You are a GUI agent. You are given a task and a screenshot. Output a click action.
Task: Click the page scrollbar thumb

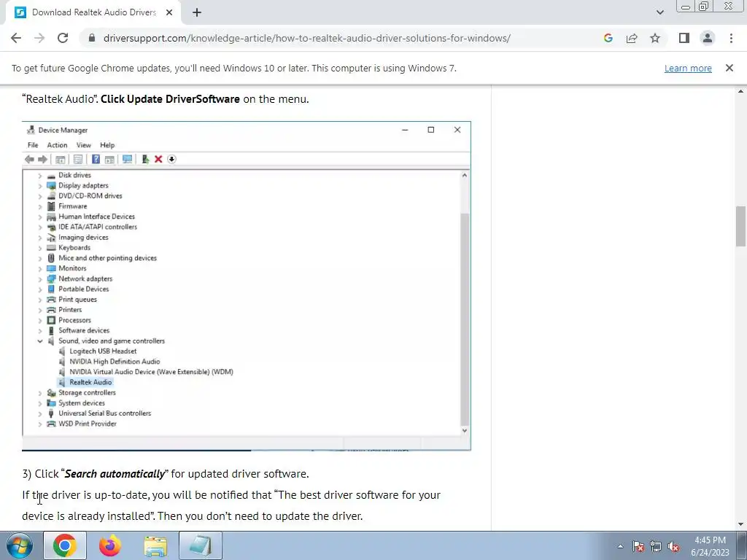[x=740, y=226]
